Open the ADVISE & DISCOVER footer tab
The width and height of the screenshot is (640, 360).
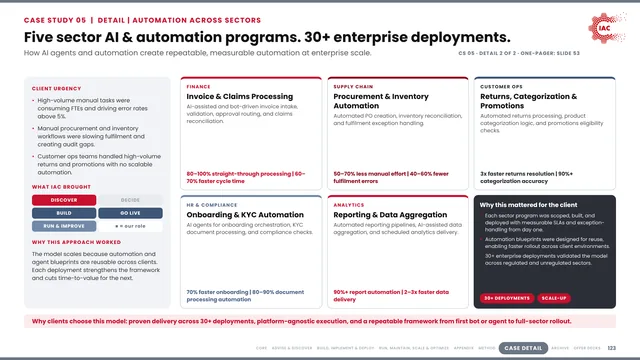(x=292, y=348)
